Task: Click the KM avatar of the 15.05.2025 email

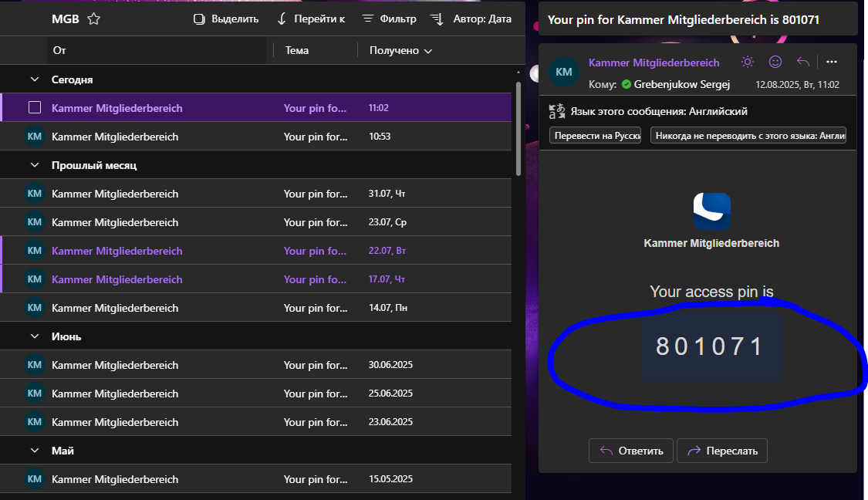Action: click(x=34, y=479)
